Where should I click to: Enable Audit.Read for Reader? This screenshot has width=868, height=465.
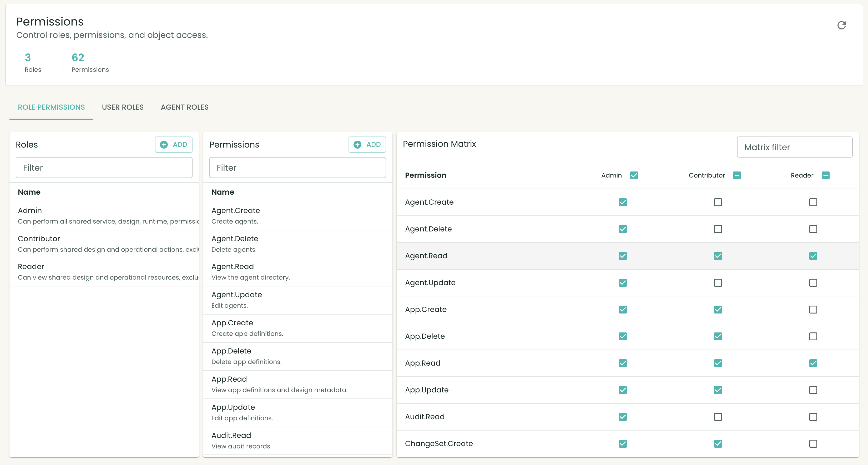[x=813, y=417]
